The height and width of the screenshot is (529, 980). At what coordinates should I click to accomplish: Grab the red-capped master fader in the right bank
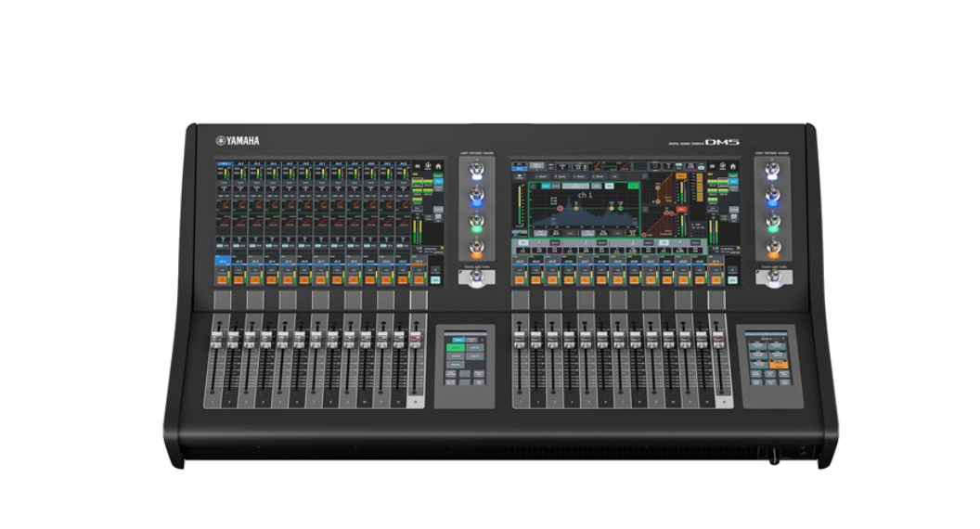point(718,340)
